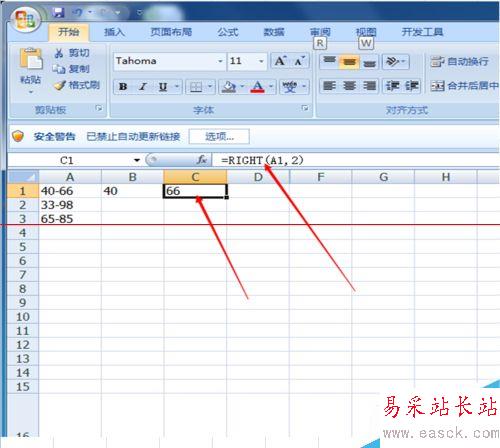Expand the font color dropdown arrow
Viewport: 500px width, 448px height.
point(271,87)
